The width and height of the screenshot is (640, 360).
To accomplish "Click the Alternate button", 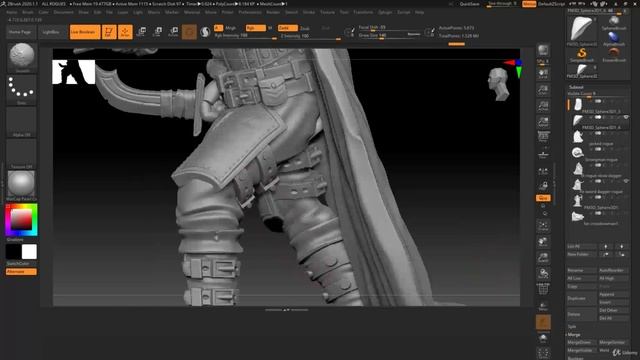I will [21, 271].
